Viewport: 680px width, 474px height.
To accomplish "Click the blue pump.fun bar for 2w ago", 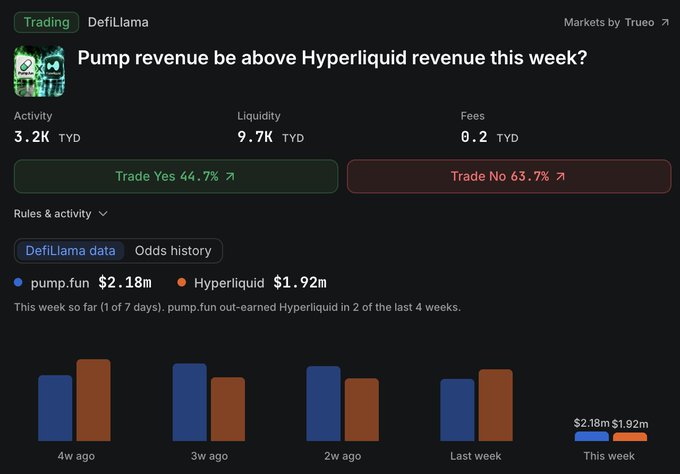I will click(323, 403).
